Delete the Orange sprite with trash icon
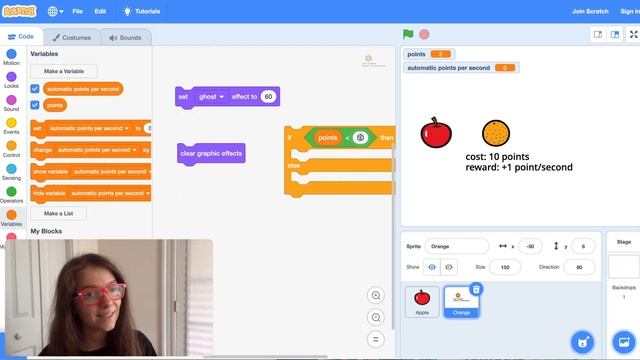 (476, 289)
